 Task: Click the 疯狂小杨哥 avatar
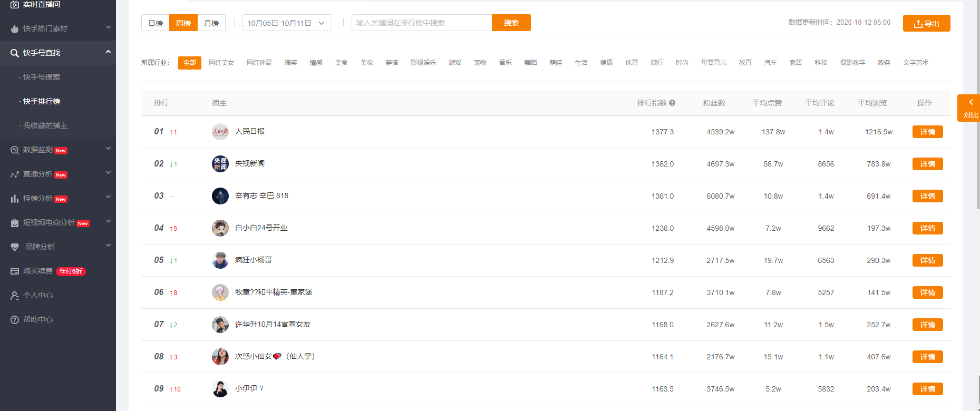click(220, 260)
